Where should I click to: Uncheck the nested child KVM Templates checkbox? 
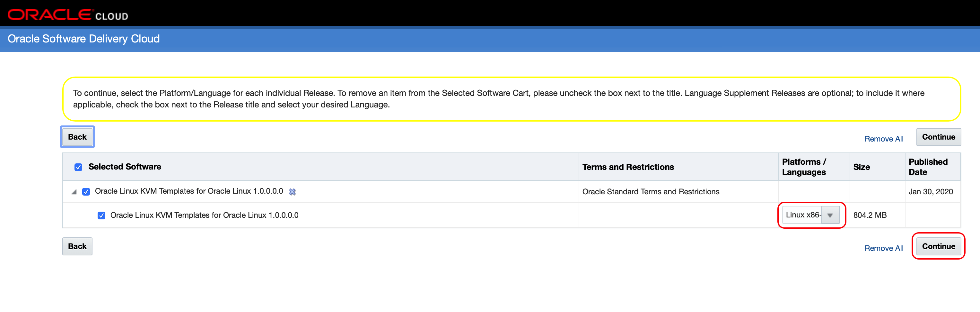[x=101, y=216]
